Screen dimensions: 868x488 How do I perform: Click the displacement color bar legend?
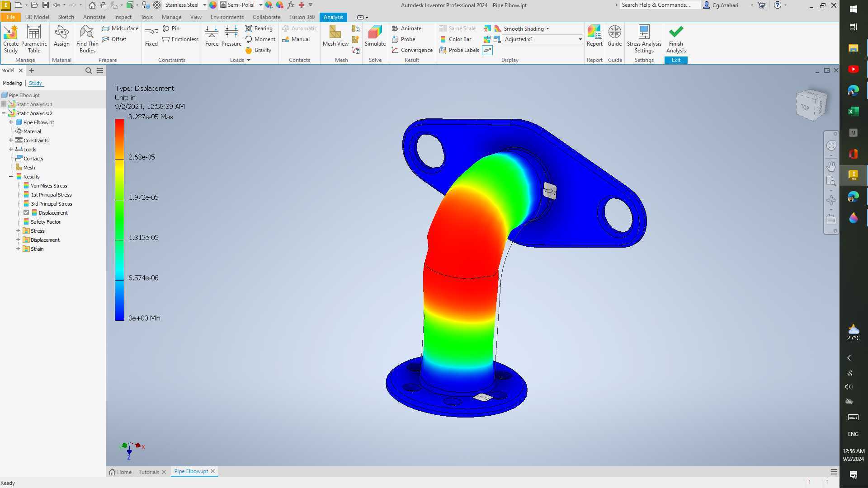pos(119,220)
